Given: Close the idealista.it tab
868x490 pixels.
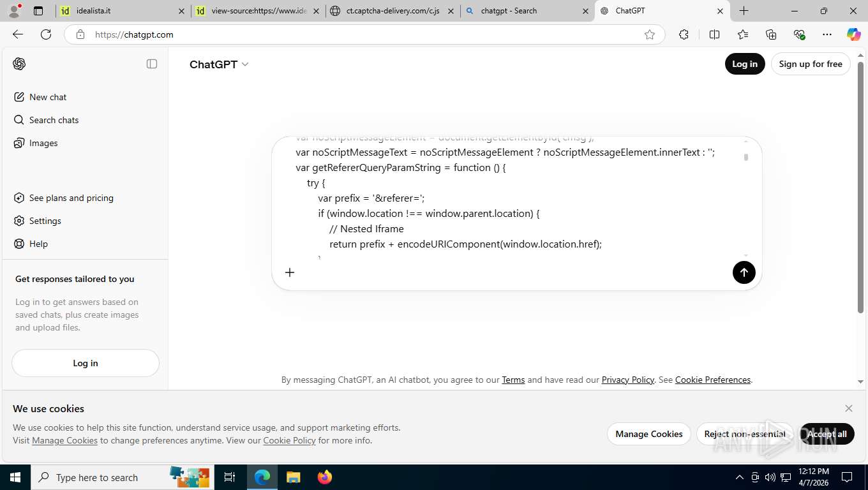Looking at the screenshot, I should tap(181, 11).
